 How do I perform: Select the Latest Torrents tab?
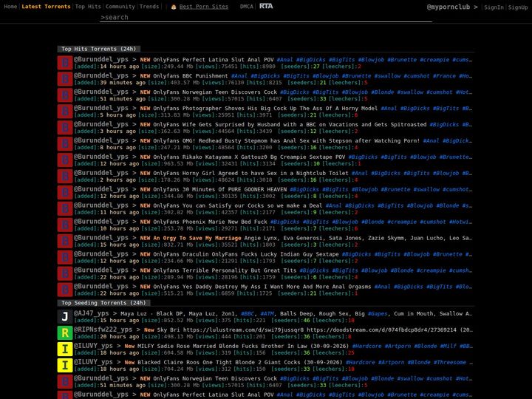coord(46,7)
